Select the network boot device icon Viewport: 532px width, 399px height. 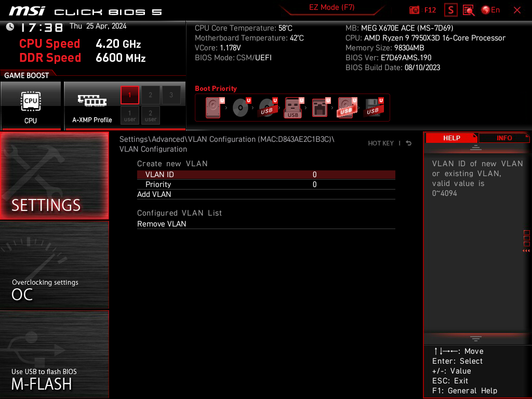tap(320, 108)
